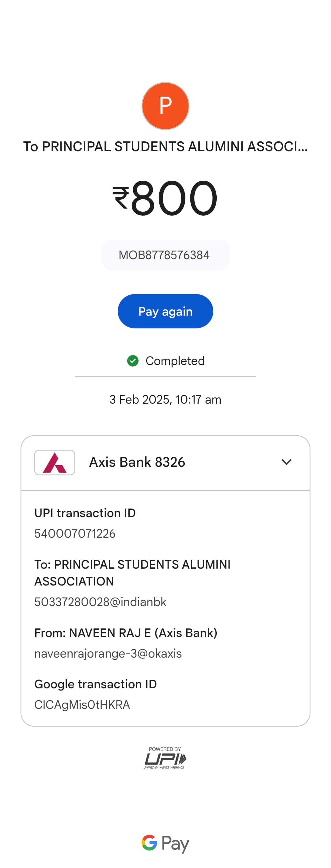Select Google transaction ID CICAgMis0tHKRA
Image resolution: width=331 pixels, height=868 pixels.
pyautogui.click(x=82, y=705)
